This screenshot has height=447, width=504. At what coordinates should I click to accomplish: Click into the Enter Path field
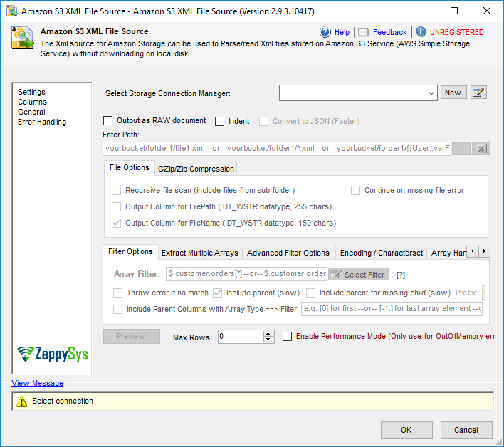coord(277,149)
